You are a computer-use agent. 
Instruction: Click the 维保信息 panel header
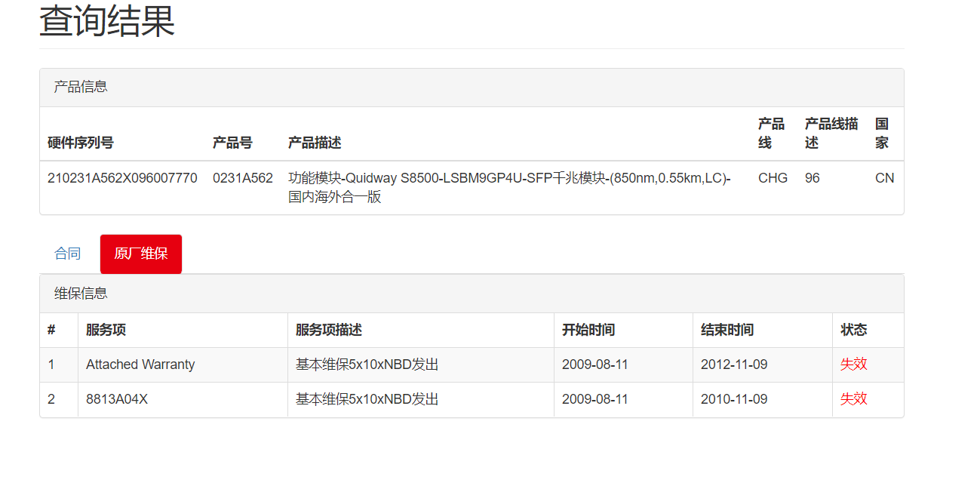pyautogui.click(x=81, y=294)
